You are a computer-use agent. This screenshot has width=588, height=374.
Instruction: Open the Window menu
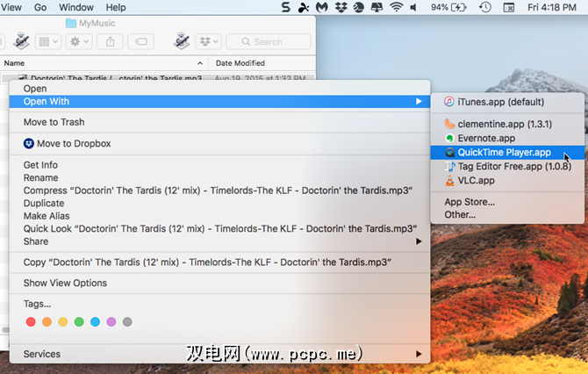point(76,7)
